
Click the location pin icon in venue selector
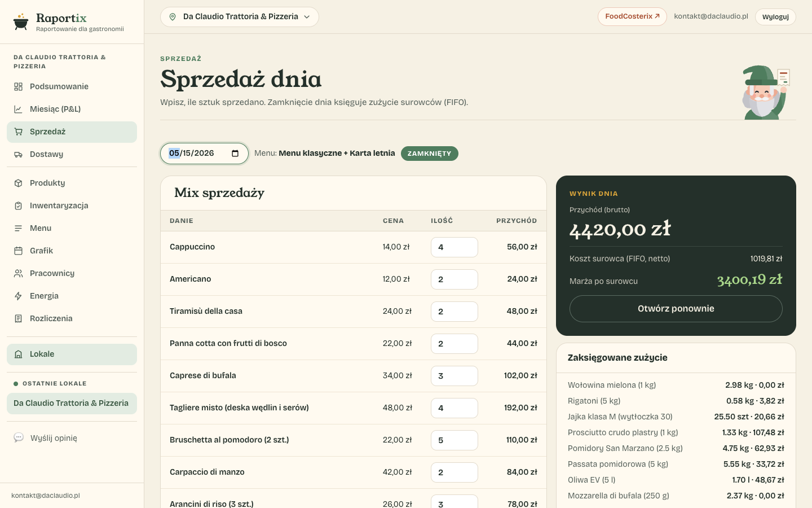173,17
